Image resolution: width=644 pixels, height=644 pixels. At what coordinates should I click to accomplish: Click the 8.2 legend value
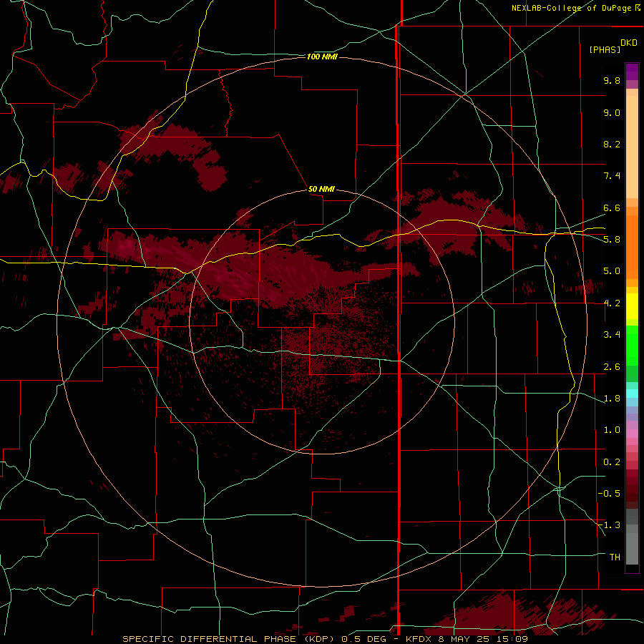(612, 144)
